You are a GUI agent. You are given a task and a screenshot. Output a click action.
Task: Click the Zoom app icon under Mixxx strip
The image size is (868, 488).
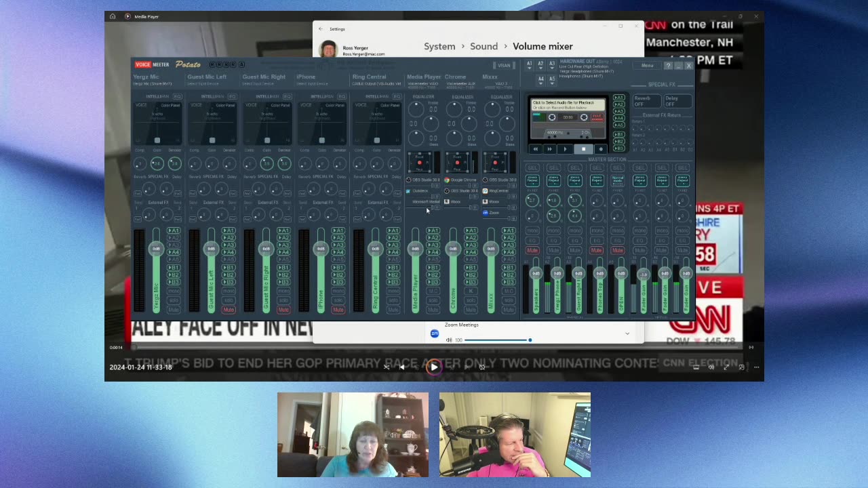coord(485,213)
